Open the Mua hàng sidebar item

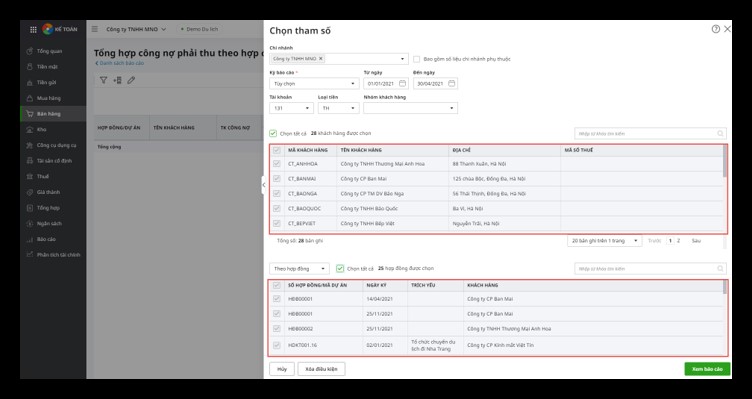53,98
